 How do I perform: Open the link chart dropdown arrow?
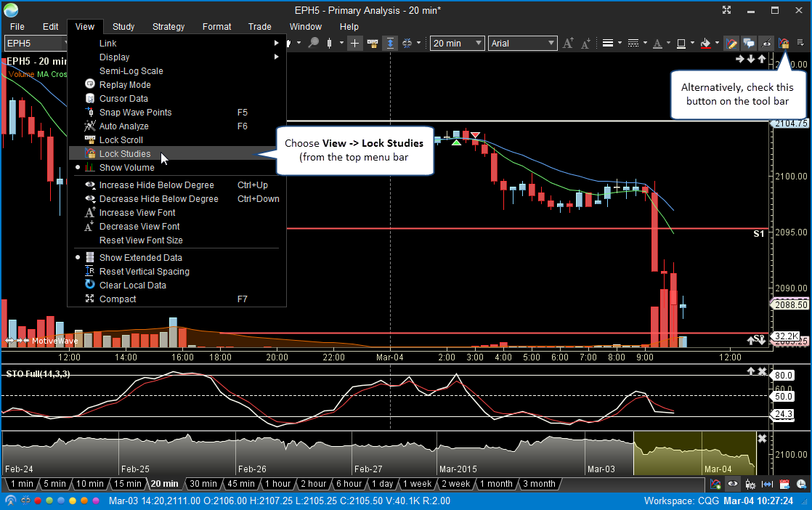(x=418, y=43)
